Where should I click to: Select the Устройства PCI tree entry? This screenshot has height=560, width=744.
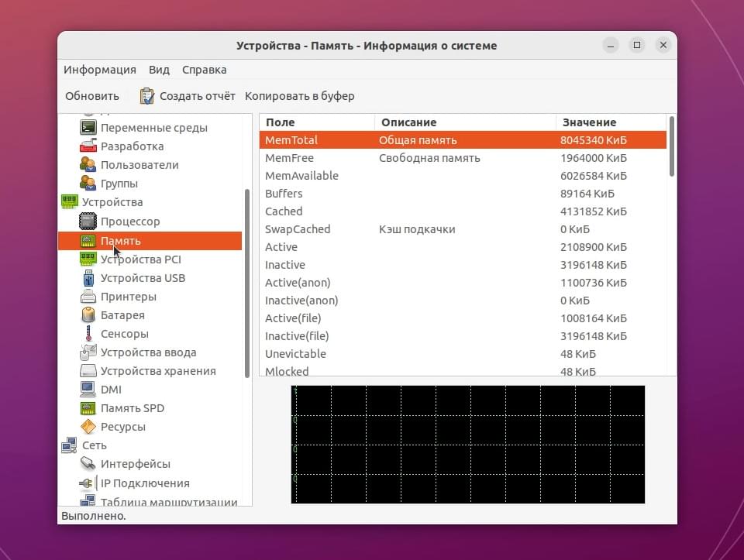(x=140, y=259)
